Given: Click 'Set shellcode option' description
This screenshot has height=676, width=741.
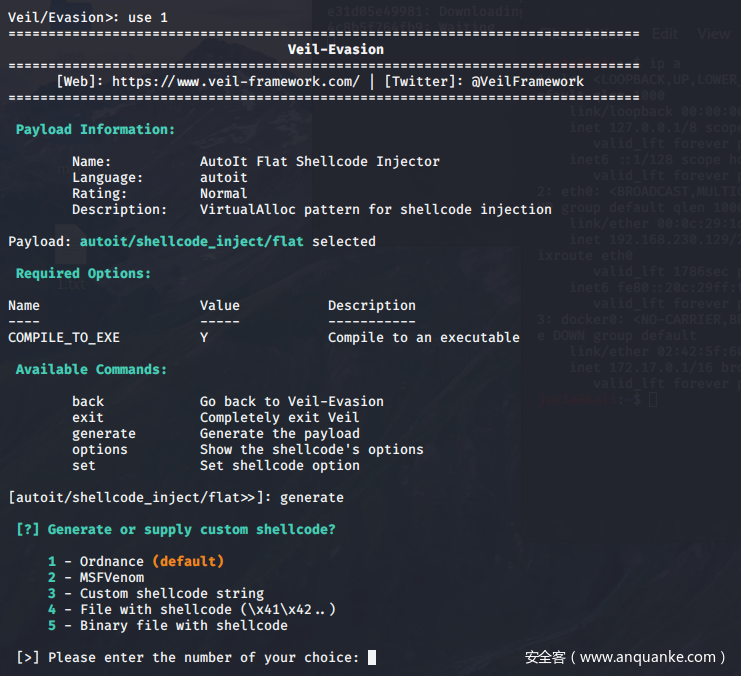Looking at the screenshot, I should click(279, 466).
